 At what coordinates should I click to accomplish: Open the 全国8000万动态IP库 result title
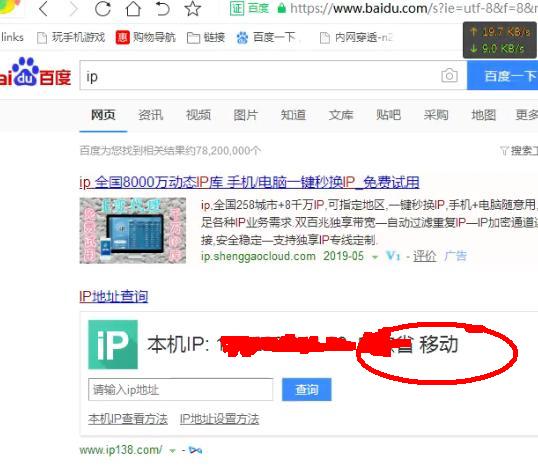click(249, 182)
